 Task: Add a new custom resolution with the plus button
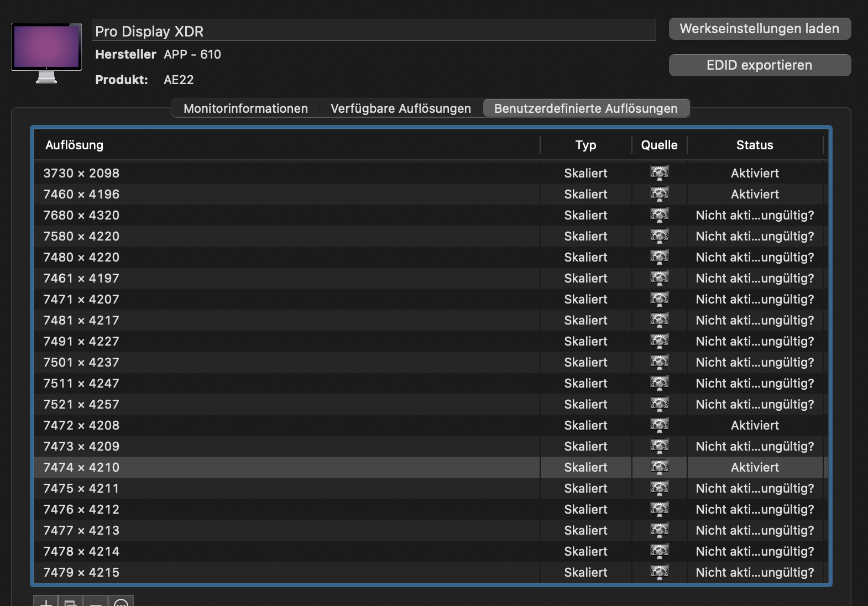coord(46,602)
